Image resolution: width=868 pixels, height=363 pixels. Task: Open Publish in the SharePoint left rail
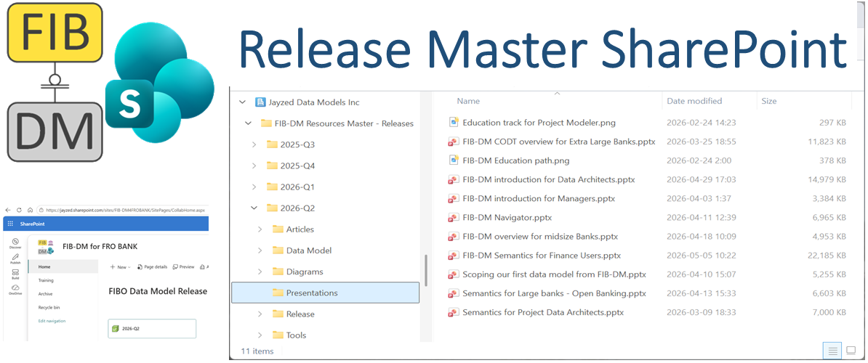point(15,259)
